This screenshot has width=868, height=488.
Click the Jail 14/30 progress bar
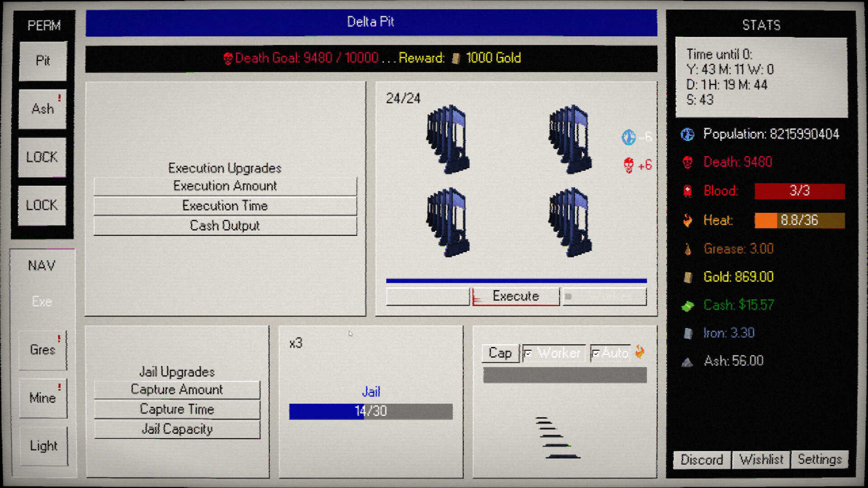pyautogui.click(x=371, y=411)
